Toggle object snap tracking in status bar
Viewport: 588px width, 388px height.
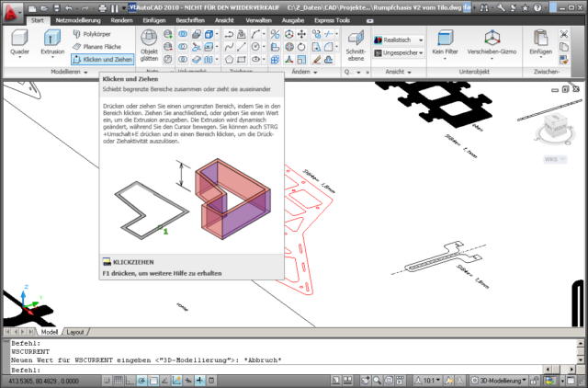[164, 380]
